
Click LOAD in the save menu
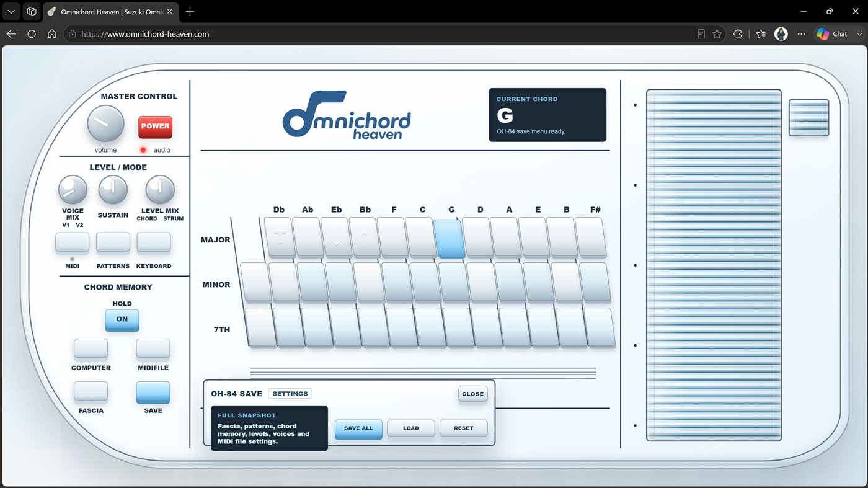pos(411,428)
